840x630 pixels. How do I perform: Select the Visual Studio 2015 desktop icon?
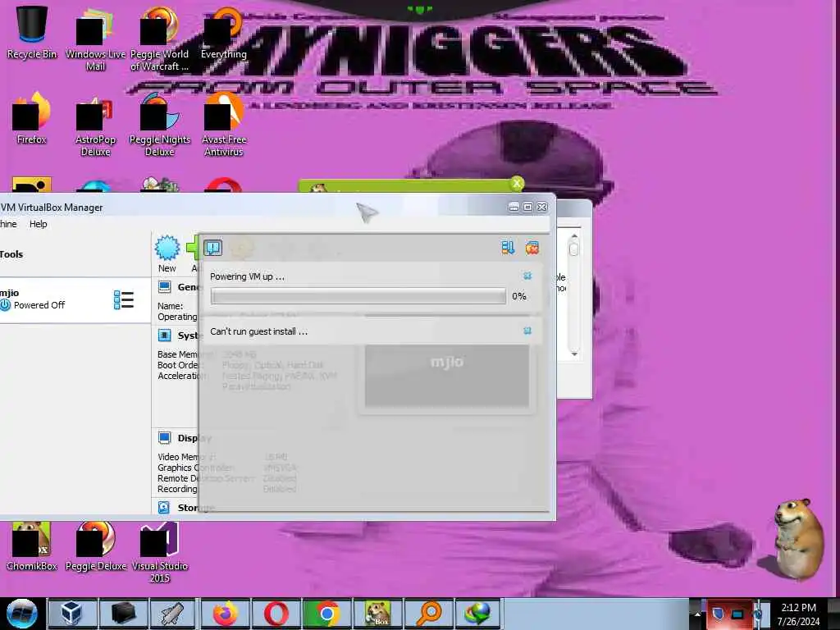(160, 553)
